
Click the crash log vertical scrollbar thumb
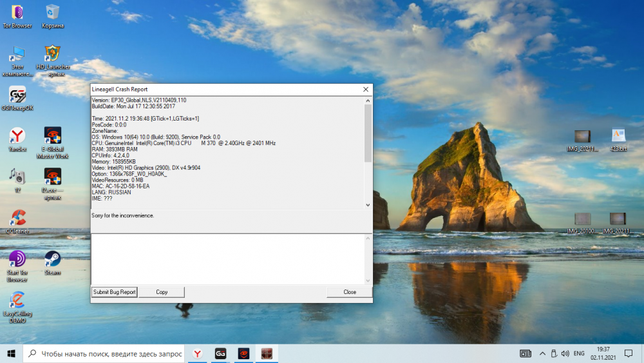(x=368, y=132)
